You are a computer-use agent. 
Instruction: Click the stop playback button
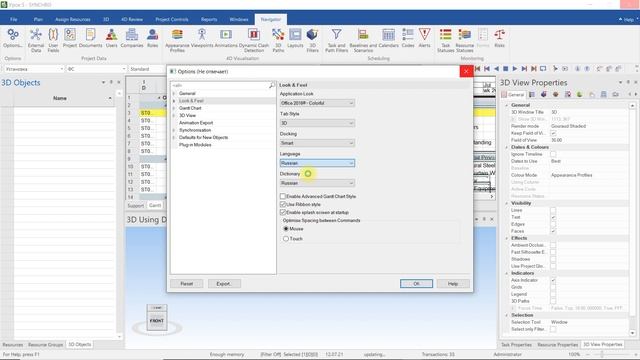click(x=505, y=69)
